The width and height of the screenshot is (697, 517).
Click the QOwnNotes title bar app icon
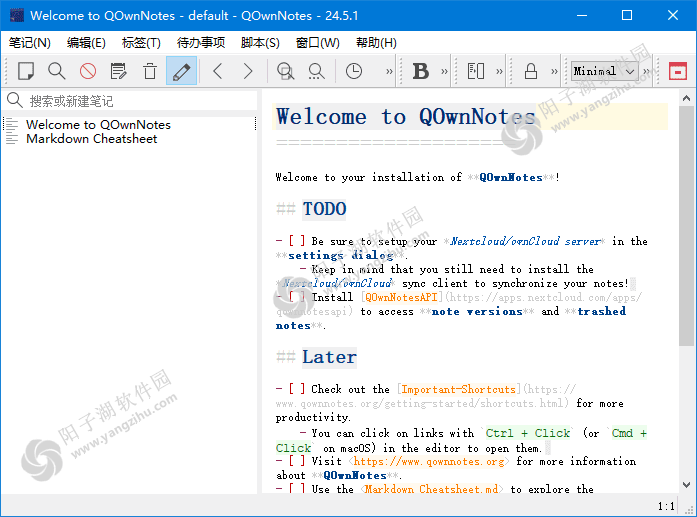tap(16, 16)
